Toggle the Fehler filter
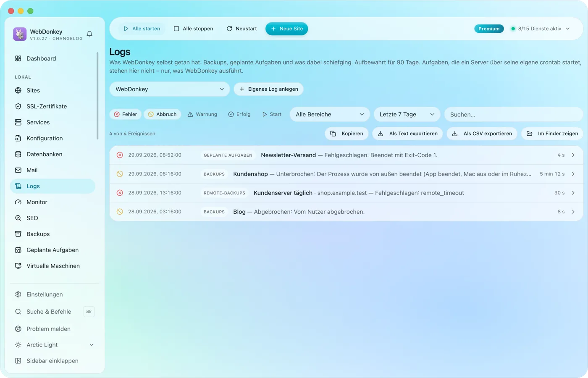The width and height of the screenshot is (588, 378). (126, 114)
